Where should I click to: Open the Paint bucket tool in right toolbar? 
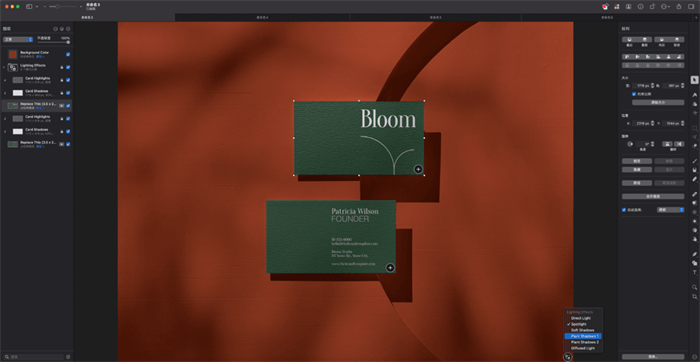[x=695, y=170]
